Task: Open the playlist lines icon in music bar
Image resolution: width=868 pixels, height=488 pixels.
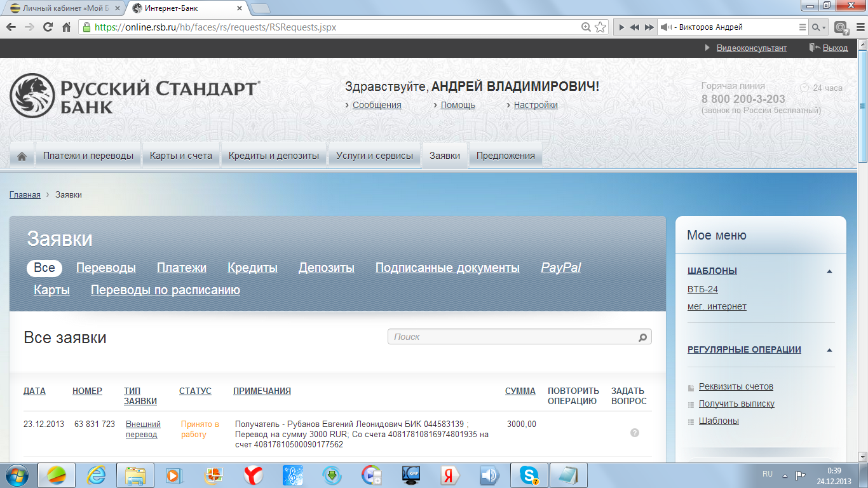Action: [802, 27]
